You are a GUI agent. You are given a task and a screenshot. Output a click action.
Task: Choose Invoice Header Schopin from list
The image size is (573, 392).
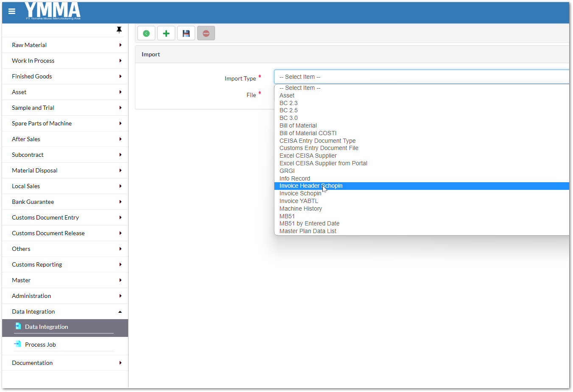tap(311, 186)
